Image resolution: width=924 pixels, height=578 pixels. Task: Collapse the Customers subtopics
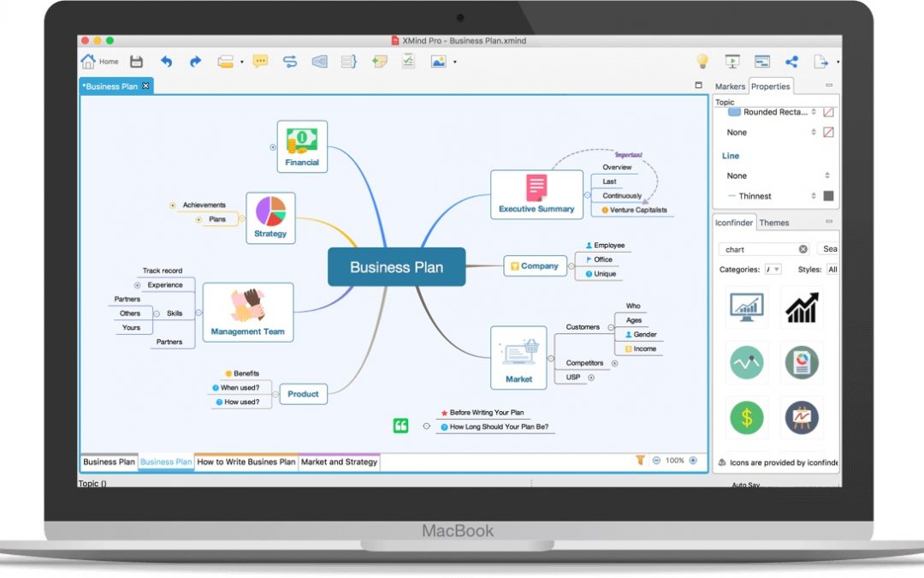coord(611,327)
